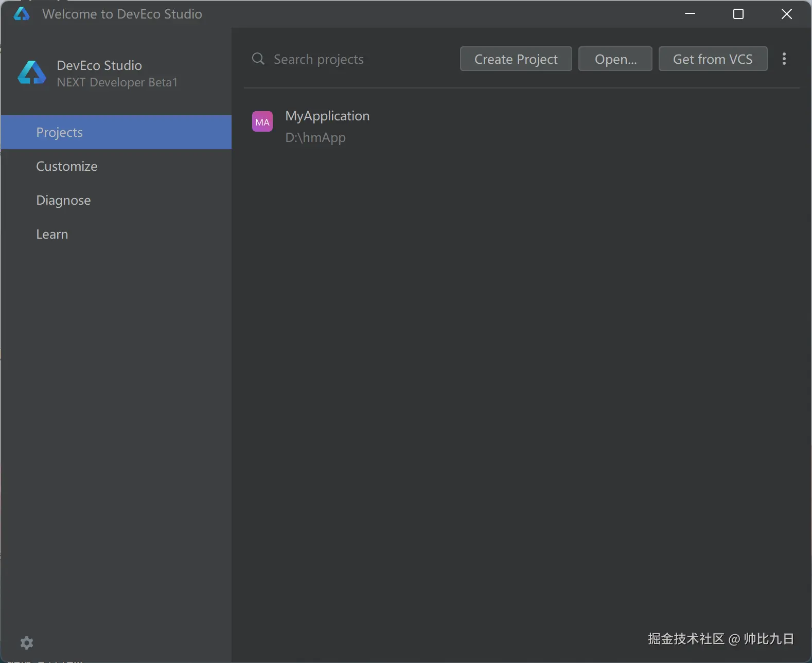Click the search magnifier icon

tap(258, 59)
